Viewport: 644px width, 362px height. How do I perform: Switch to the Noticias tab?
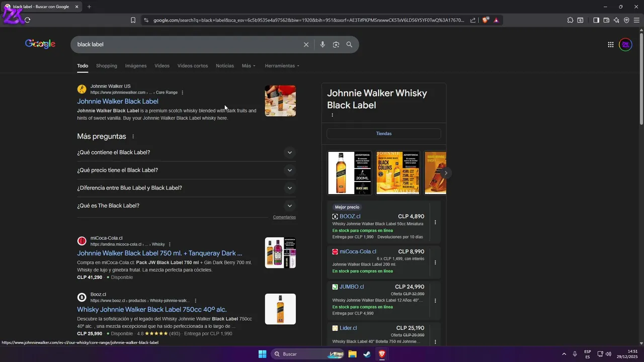pyautogui.click(x=225, y=66)
